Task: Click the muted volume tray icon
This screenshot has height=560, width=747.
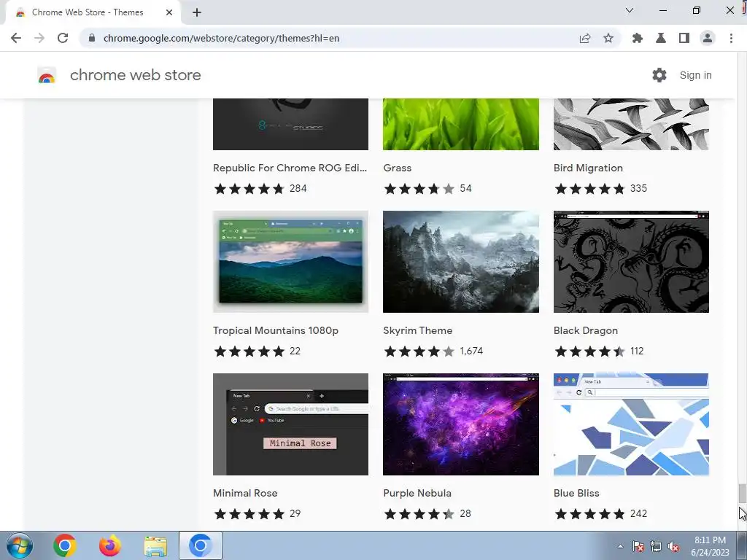Action: point(673,546)
